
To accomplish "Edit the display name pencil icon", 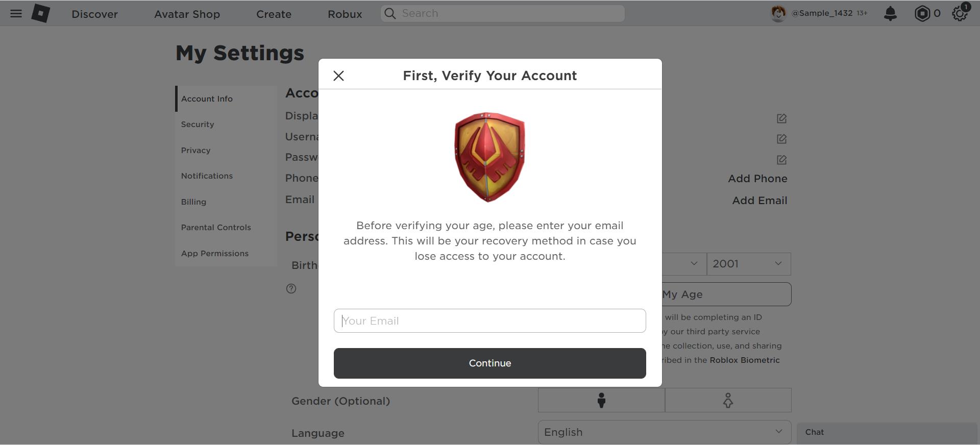I will point(781,118).
